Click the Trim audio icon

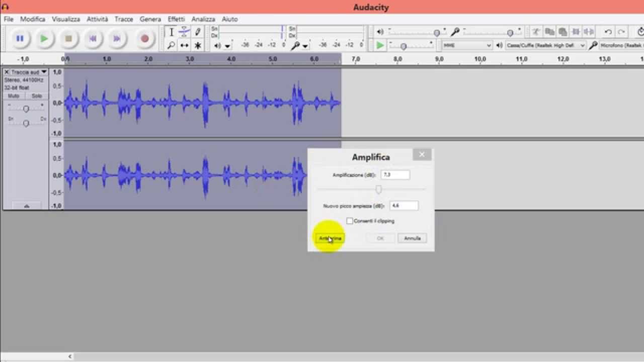[576, 32]
